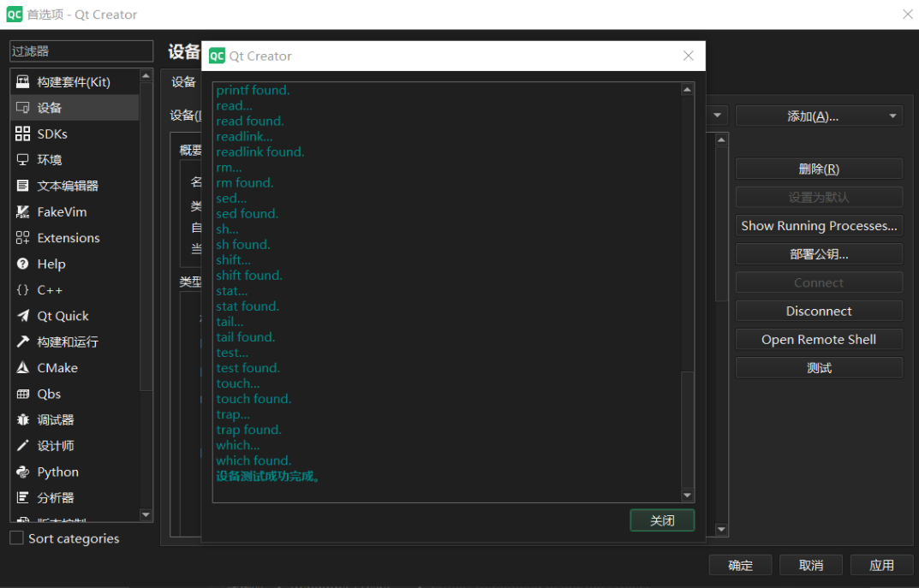Click the Help question mark icon
The height and width of the screenshot is (588, 919).
pos(23,264)
